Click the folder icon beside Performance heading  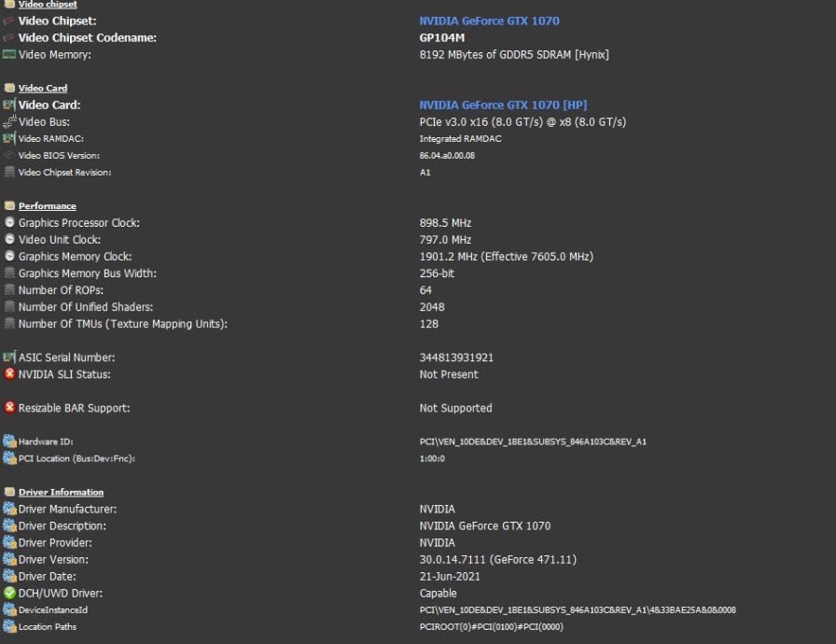[x=9, y=206]
